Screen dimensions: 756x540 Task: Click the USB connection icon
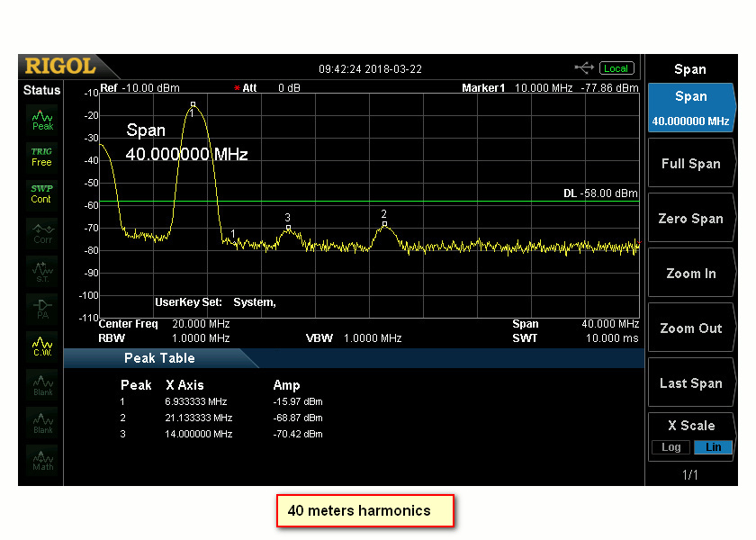(x=584, y=68)
